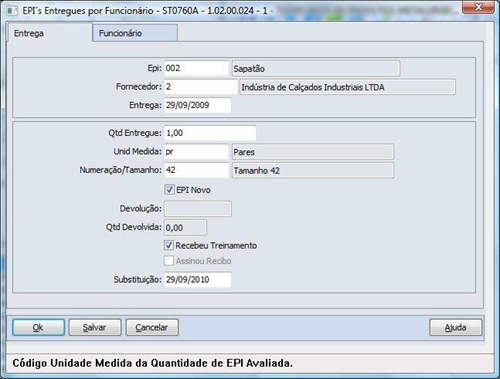The height and width of the screenshot is (379, 500).
Task: Toggle the Recebeu Treinamento checkbox
Action: click(x=169, y=245)
